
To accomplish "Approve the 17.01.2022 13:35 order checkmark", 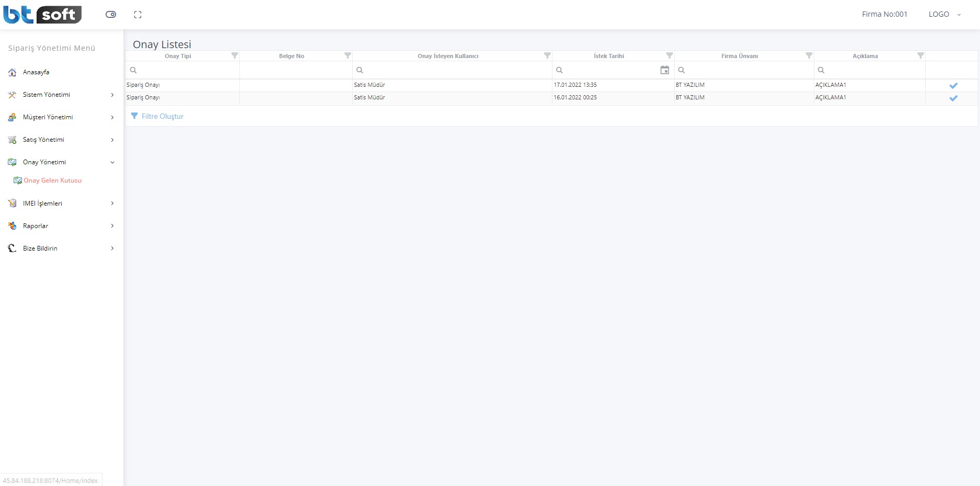I will (x=953, y=85).
